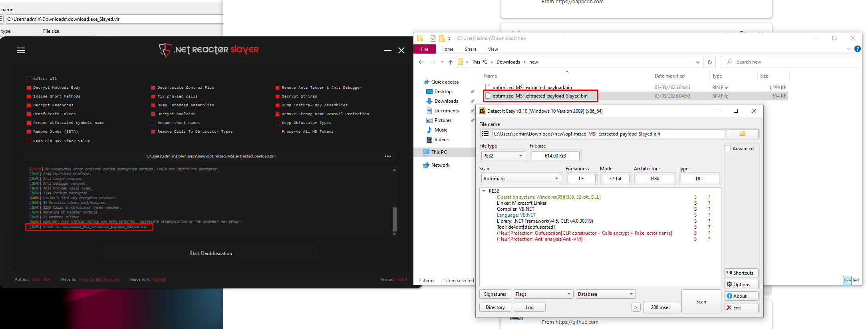The width and height of the screenshot is (868, 329).
Task: Click the Search new field in Explorer
Action: point(789,62)
